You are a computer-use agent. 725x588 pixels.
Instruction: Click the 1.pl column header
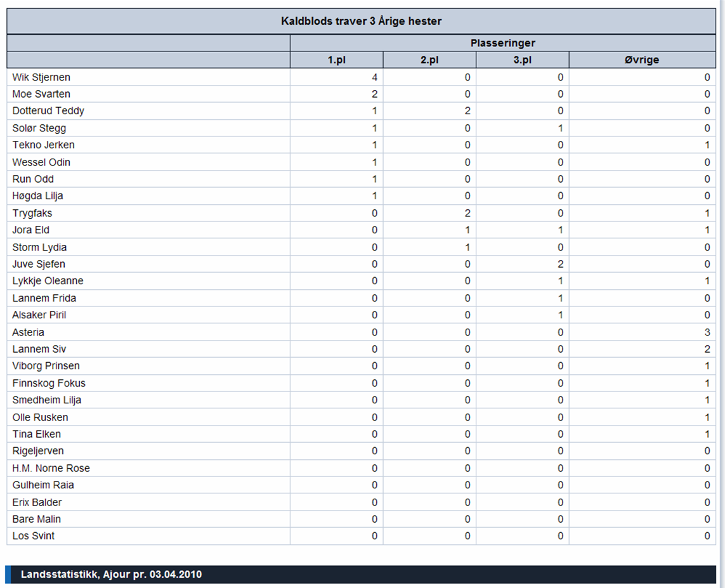pos(337,60)
